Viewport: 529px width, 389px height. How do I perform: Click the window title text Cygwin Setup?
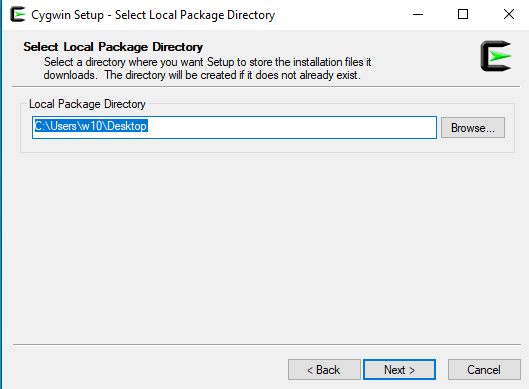[67, 15]
